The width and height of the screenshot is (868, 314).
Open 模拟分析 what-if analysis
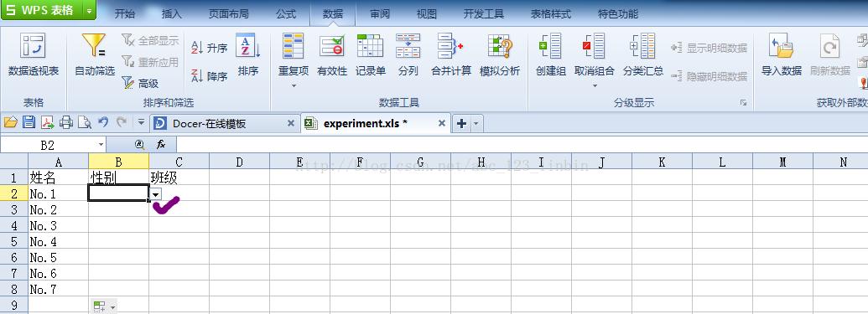click(500, 54)
